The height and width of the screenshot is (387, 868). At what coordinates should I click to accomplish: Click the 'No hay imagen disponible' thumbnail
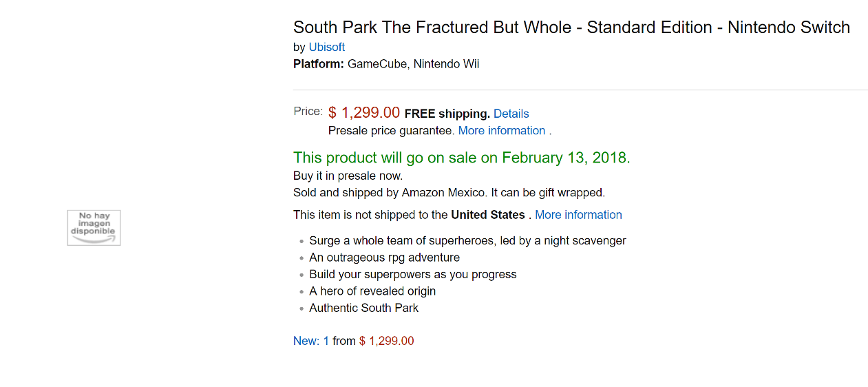[x=94, y=228]
